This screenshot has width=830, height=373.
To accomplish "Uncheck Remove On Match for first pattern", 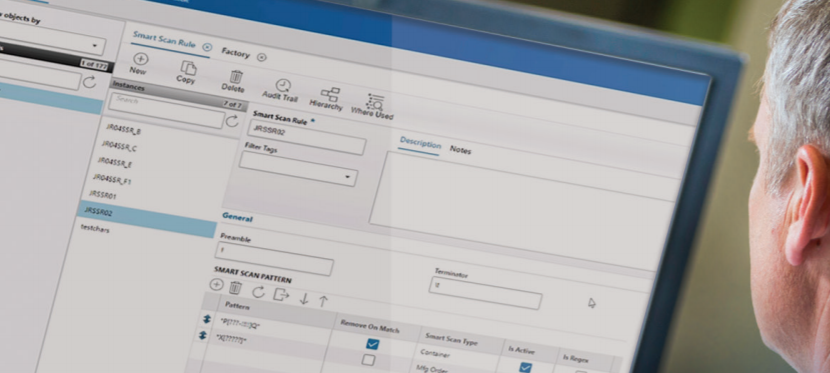I will click(x=373, y=344).
